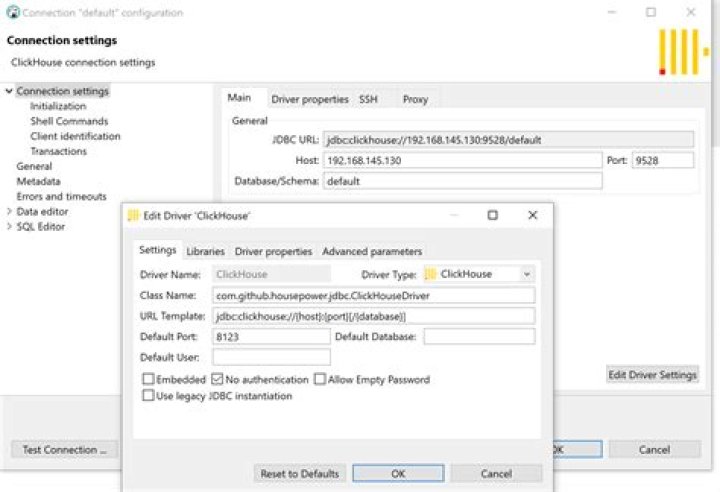This screenshot has height=492, width=720.
Task: Toggle the Embedded checkbox
Action: pos(148,379)
